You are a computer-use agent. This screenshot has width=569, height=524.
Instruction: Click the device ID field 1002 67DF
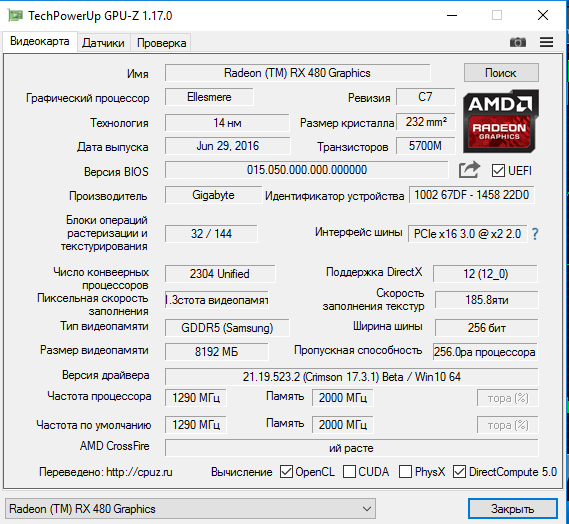coord(472,195)
